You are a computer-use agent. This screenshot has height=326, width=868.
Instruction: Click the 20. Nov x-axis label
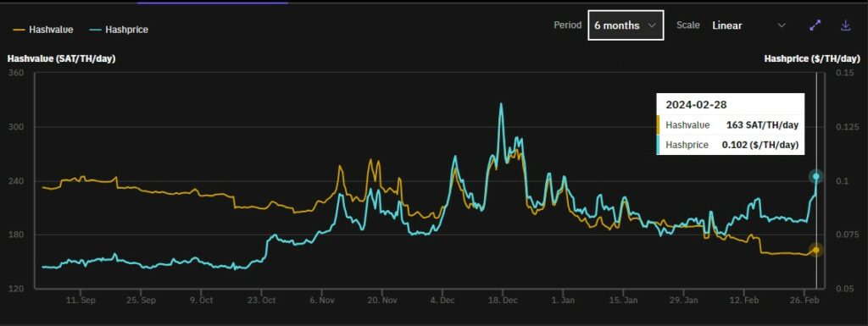pos(382,301)
